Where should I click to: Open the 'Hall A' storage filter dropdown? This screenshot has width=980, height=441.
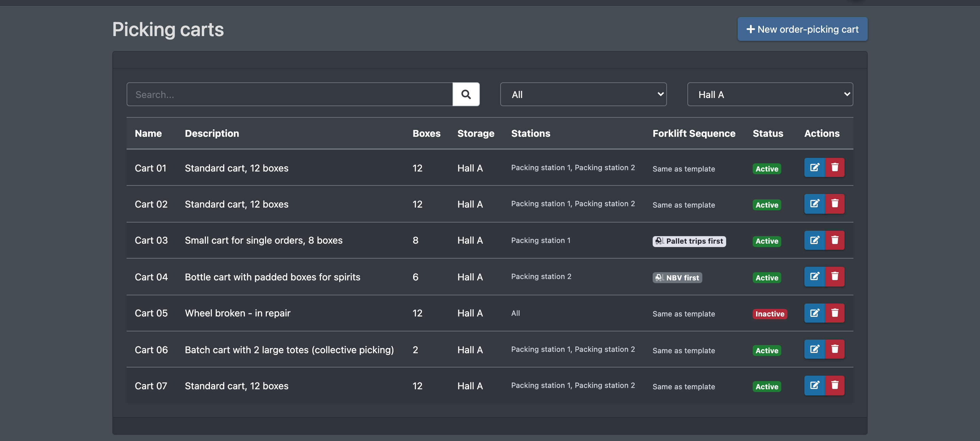pyautogui.click(x=770, y=94)
